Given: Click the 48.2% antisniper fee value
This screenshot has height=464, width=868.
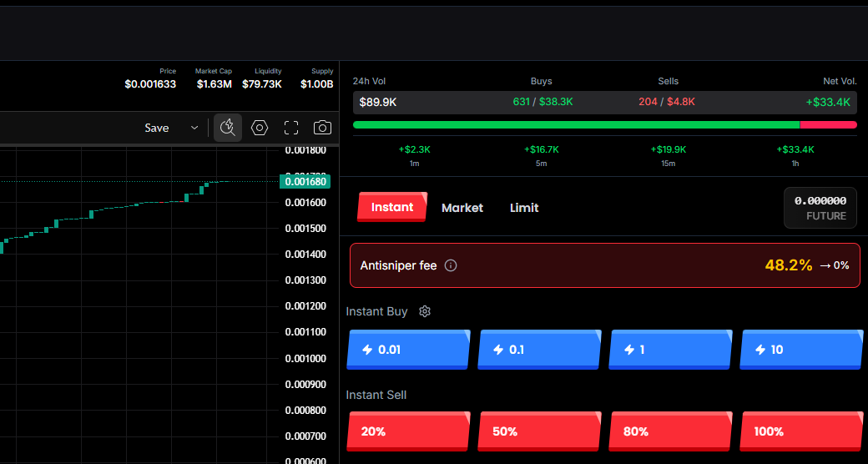Looking at the screenshot, I should pyautogui.click(x=788, y=265).
